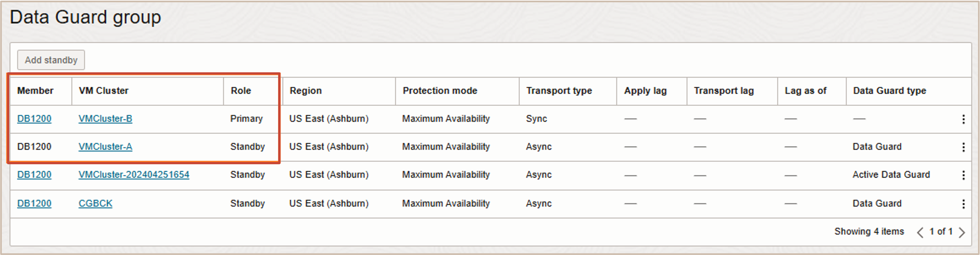Open the VMCluster-B link
The height and width of the screenshot is (255, 980).
(105, 119)
